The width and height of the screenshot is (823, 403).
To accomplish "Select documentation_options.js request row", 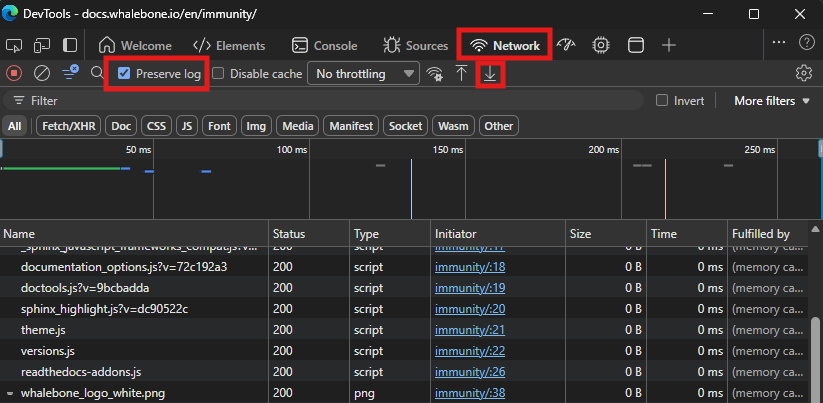I will (x=404, y=267).
